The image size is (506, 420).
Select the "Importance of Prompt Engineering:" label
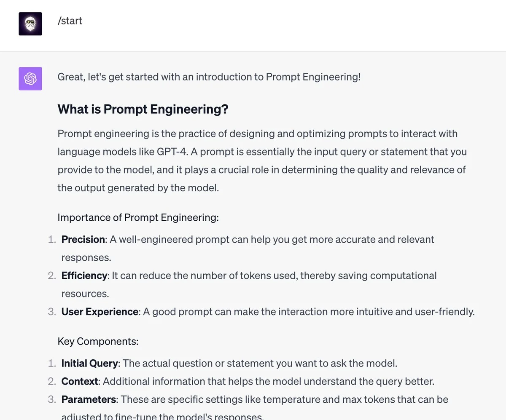[x=138, y=218]
